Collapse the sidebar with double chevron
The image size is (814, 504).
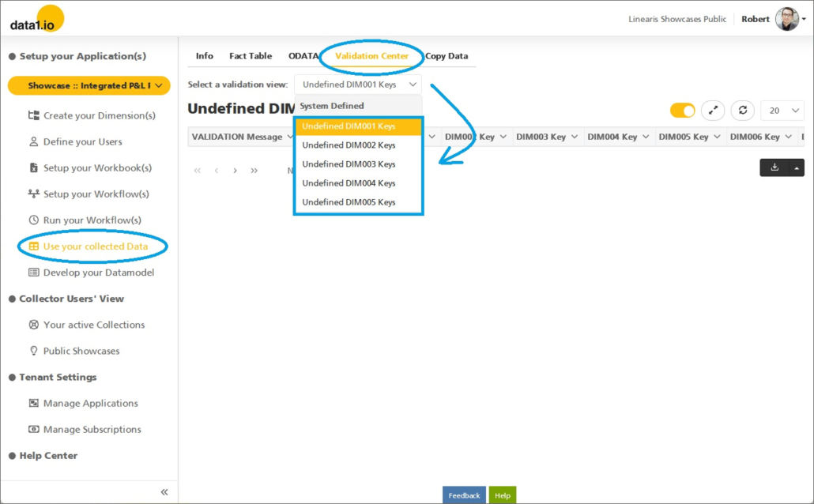(x=164, y=492)
